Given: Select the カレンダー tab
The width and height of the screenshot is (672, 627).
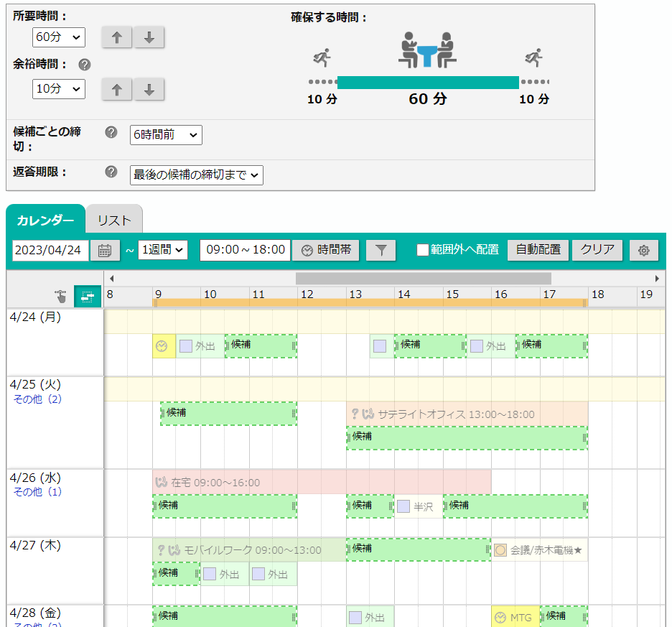Looking at the screenshot, I should (x=45, y=220).
